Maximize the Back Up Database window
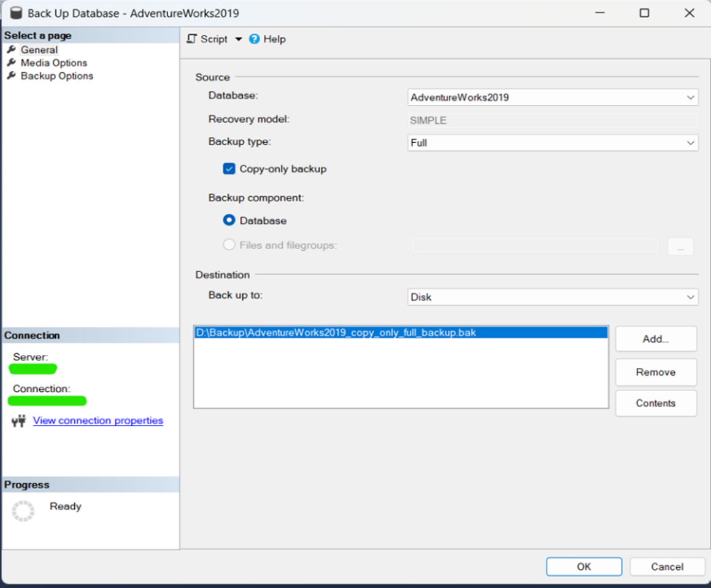Viewport: 711px width, 588px height. tap(644, 13)
